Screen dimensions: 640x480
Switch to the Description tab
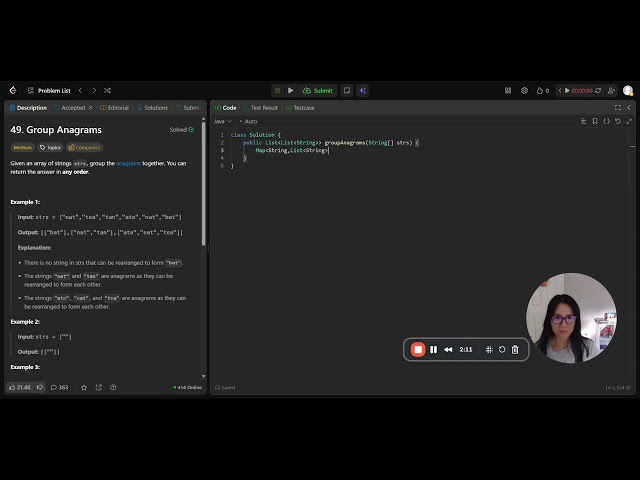coord(28,108)
